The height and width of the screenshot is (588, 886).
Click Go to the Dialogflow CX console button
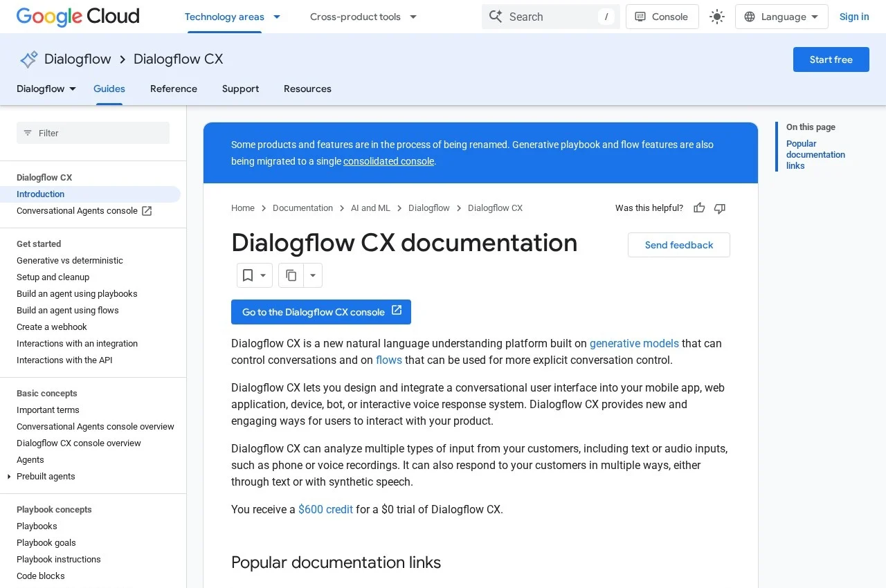[321, 312]
